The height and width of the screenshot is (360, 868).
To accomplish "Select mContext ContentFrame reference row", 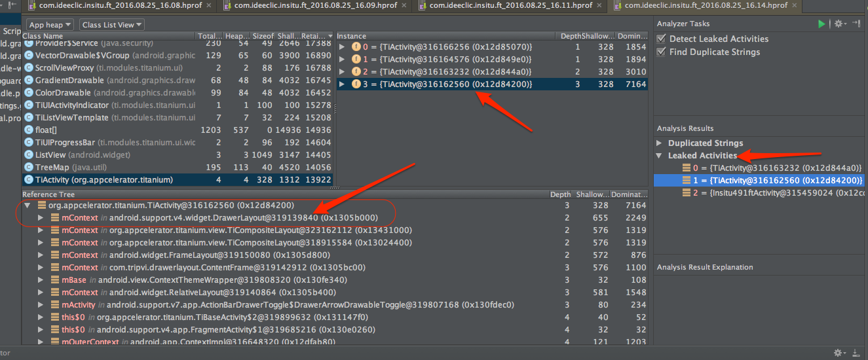I will 334,268.
